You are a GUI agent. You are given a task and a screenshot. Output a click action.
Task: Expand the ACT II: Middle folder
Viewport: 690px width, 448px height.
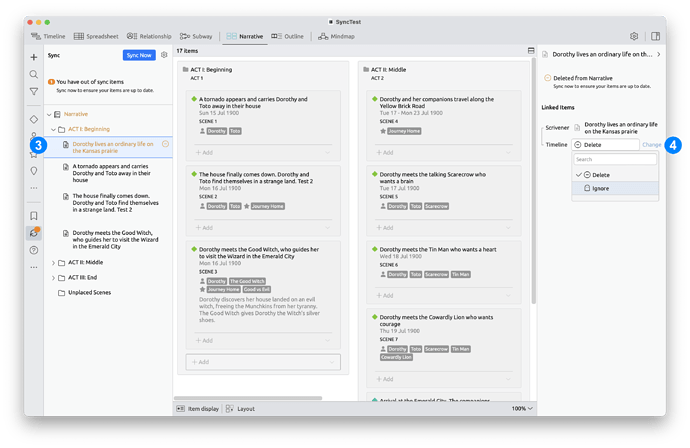53,262
